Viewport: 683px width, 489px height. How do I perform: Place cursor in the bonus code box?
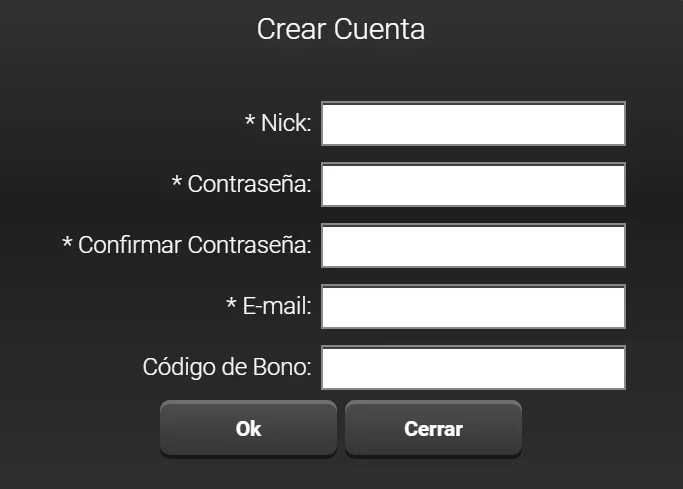tap(473, 368)
